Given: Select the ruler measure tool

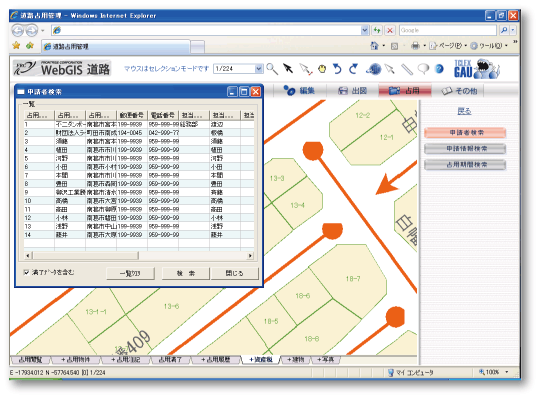Looking at the screenshot, I should [x=407, y=69].
